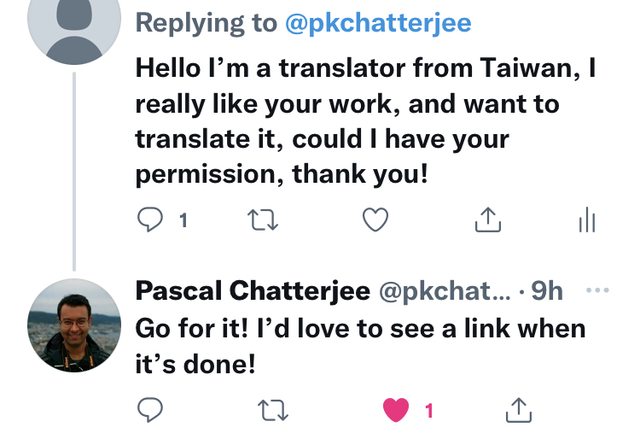
Task: Click the like count on Pascal's reply
Action: coord(429,410)
